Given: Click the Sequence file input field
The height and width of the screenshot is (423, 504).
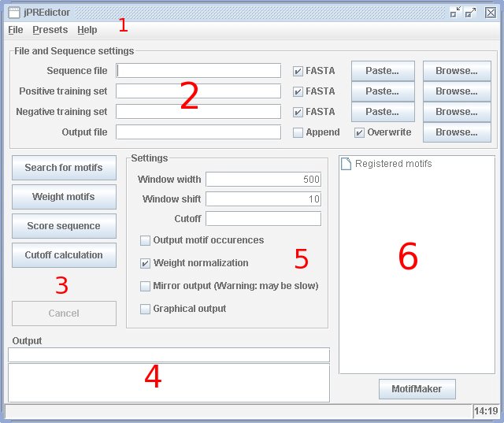Looking at the screenshot, I should tap(198, 71).
